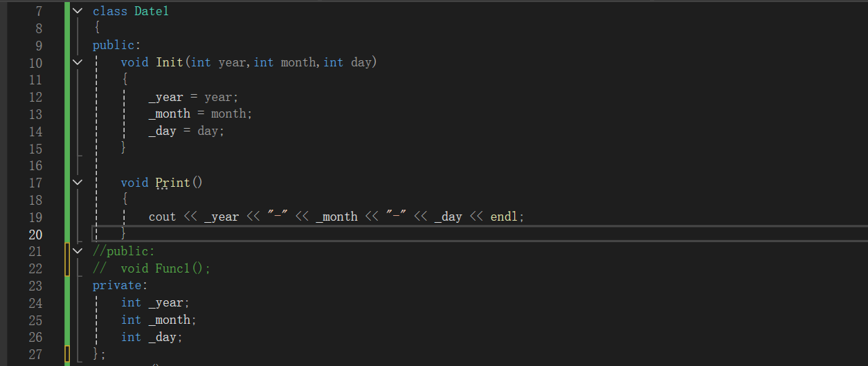Collapse the commented //public: block
Image resolution: width=868 pixels, height=366 pixels.
click(x=77, y=251)
